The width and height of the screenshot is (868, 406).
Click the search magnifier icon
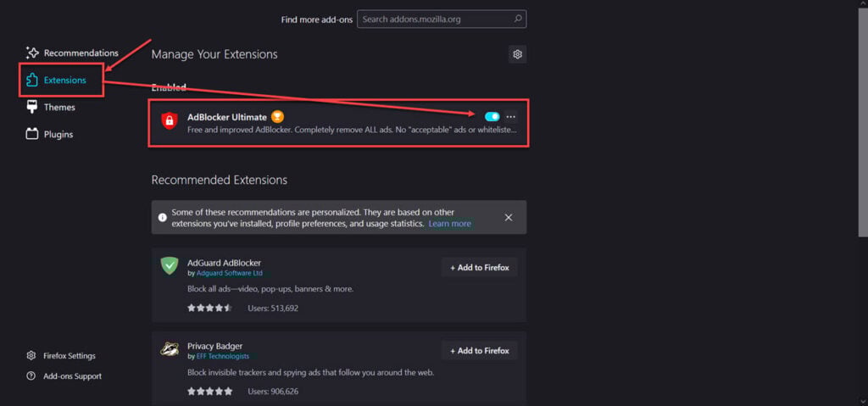[x=518, y=19]
